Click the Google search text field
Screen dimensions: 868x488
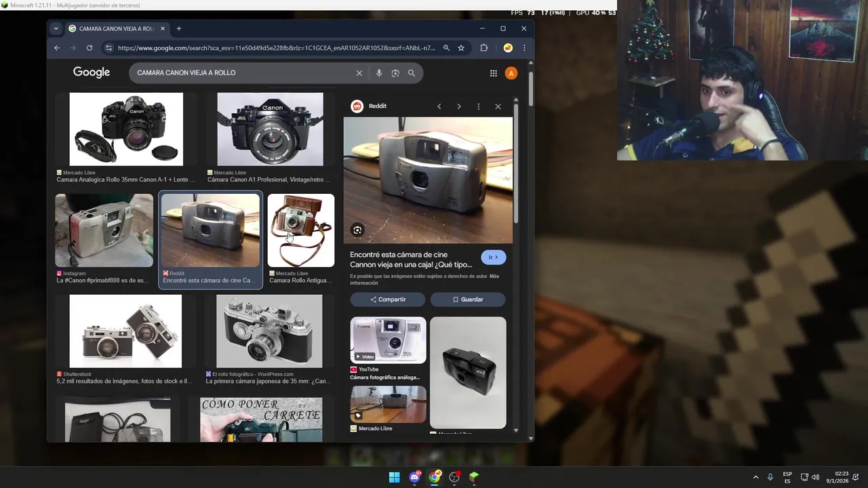244,73
